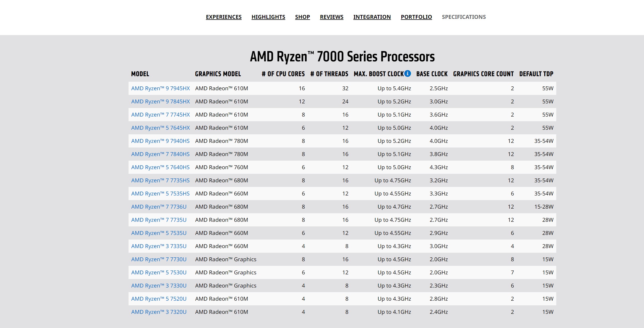Open the Experiences navigation tab

click(224, 17)
